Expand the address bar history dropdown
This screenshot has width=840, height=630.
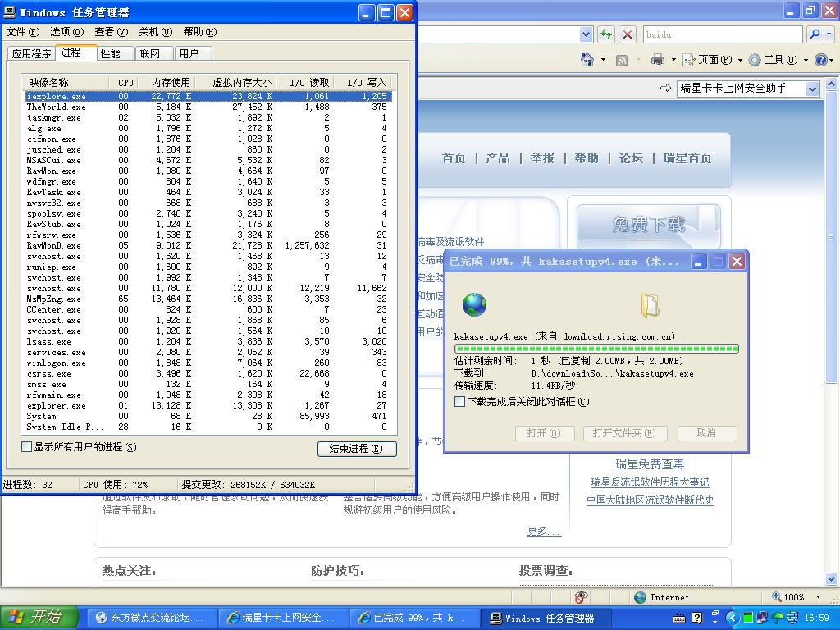pos(586,34)
